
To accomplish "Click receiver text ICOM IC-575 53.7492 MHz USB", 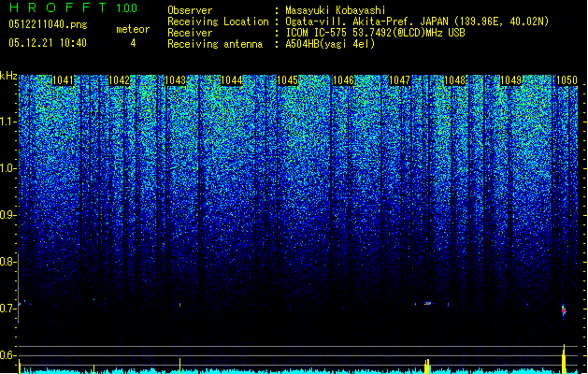I will tap(376, 33).
